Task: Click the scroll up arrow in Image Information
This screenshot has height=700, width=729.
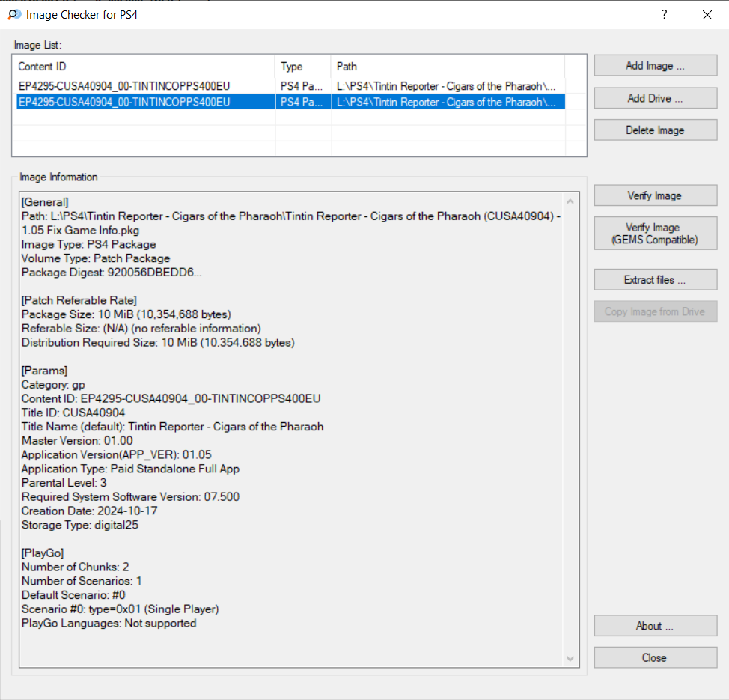Action: [570, 201]
